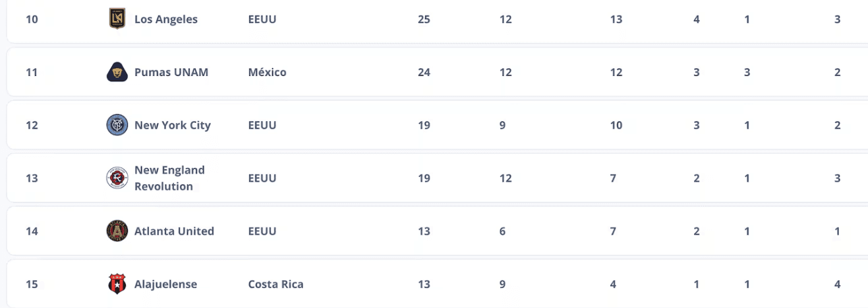
Task: Click Costa Rica country for Alajuelense
Action: coord(275,284)
